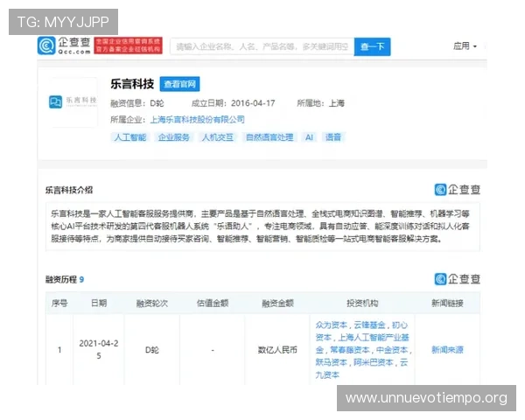The image size is (525, 420).
Task: Click the 乐言科技介绍 section heading
Action: tap(69, 190)
